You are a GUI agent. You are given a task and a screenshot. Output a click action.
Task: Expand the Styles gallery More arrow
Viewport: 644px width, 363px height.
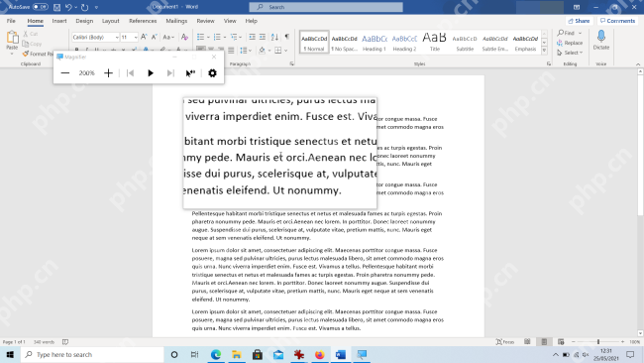(544, 51)
